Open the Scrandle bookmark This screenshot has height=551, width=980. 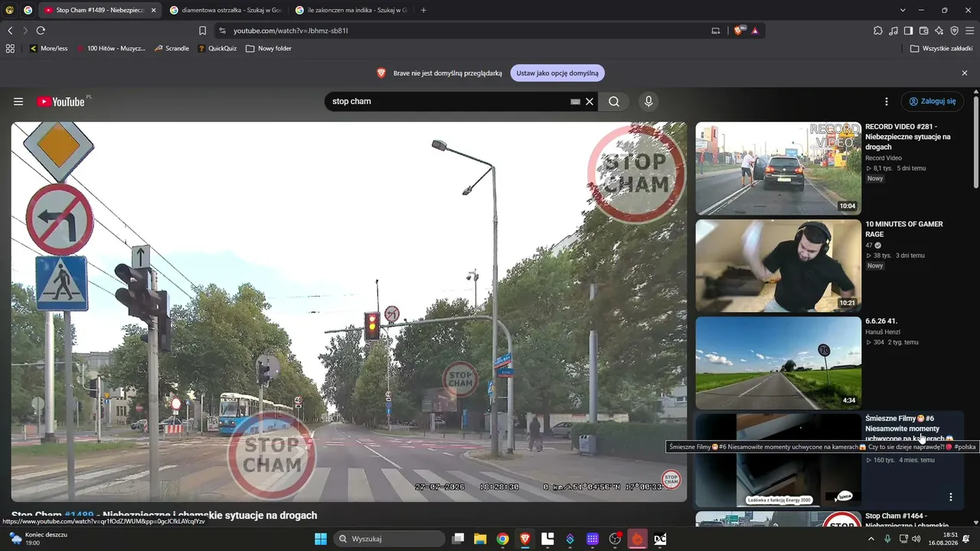(x=171, y=48)
